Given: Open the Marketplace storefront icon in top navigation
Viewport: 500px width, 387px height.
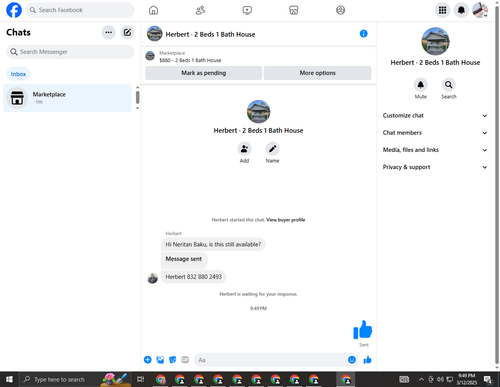Looking at the screenshot, I should 294,10.
